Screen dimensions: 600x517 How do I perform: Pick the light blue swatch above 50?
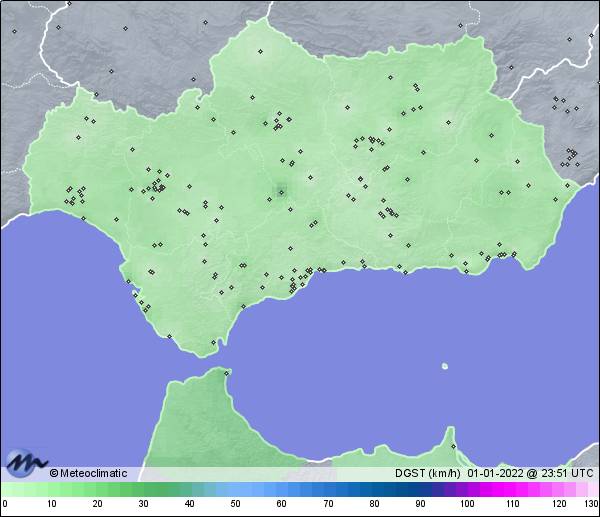(x=235, y=489)
